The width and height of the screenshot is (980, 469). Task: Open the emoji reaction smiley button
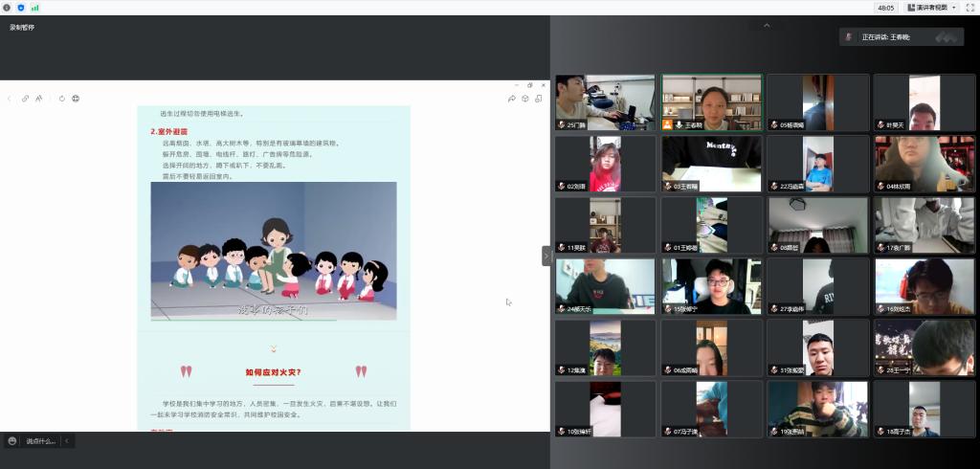(12, 440)
